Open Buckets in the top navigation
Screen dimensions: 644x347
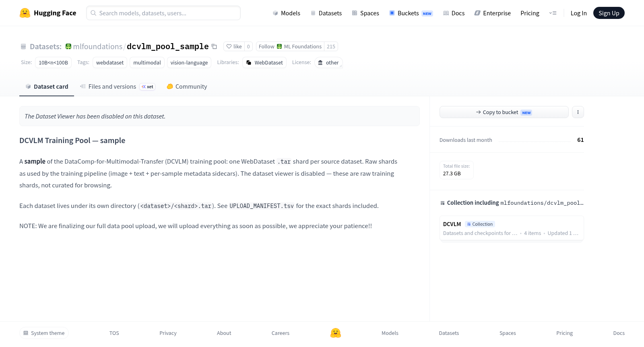tap(411, 13)
